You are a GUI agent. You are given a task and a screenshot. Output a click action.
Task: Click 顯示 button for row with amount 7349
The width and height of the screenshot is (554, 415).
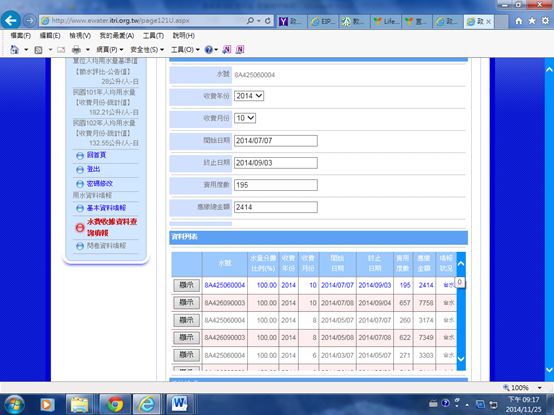pyautogui.click(x=187, y=337)
